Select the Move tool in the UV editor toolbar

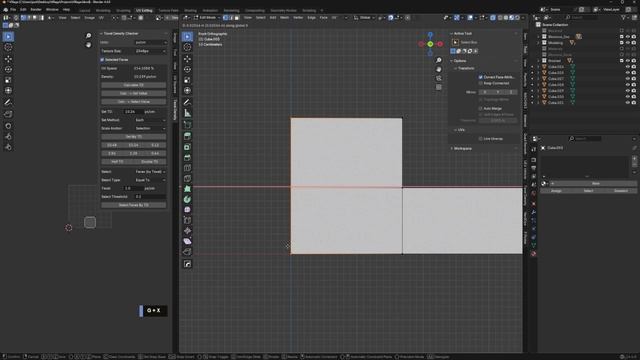click(8, 59)
